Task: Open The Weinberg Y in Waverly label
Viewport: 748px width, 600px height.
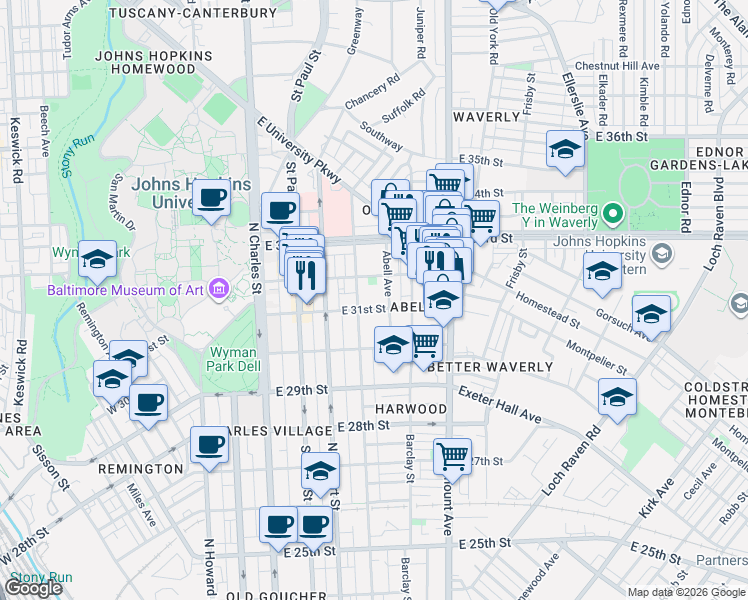Action: 555,215
